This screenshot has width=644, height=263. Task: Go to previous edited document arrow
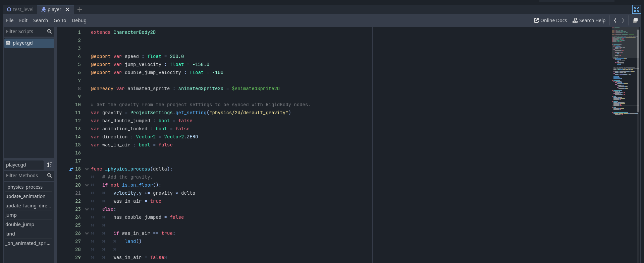[615, 20]
